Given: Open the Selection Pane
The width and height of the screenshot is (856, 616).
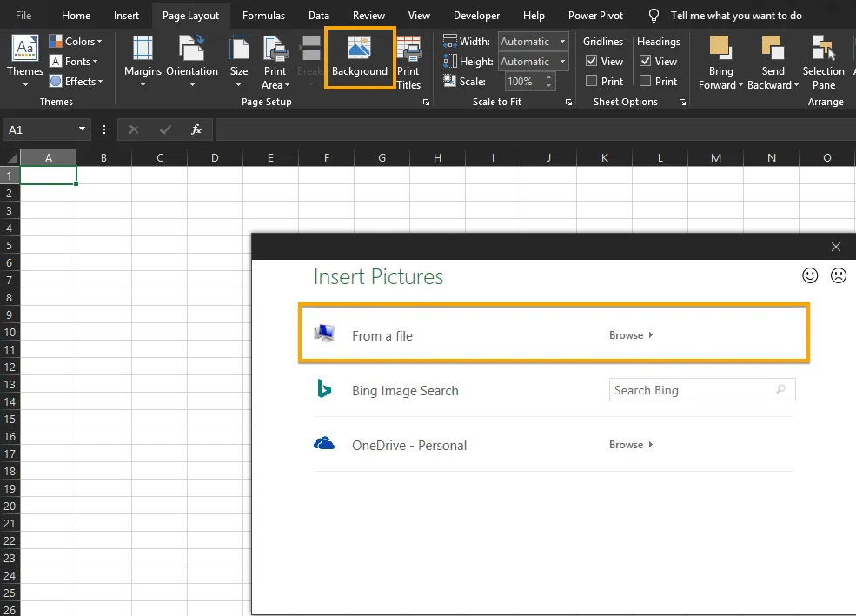Looking at the screenshot, I should coord(823,63).
